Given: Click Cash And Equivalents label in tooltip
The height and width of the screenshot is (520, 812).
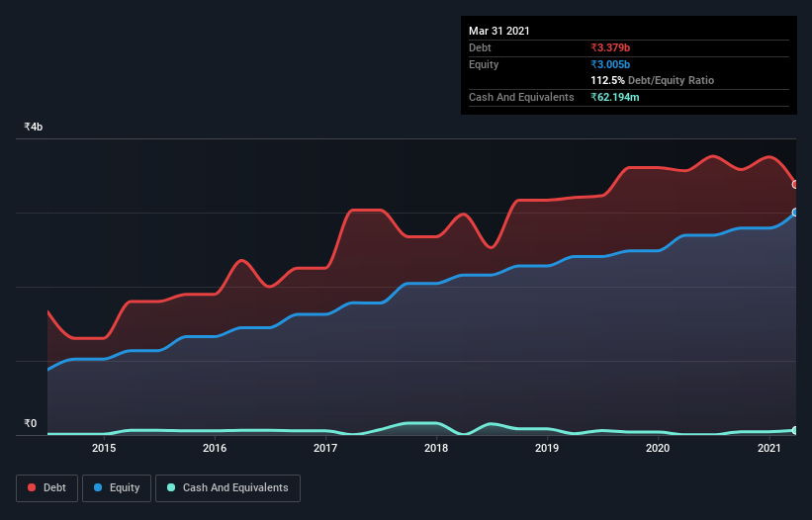Looking at the screenshot, I should click(x=521, y=97).
